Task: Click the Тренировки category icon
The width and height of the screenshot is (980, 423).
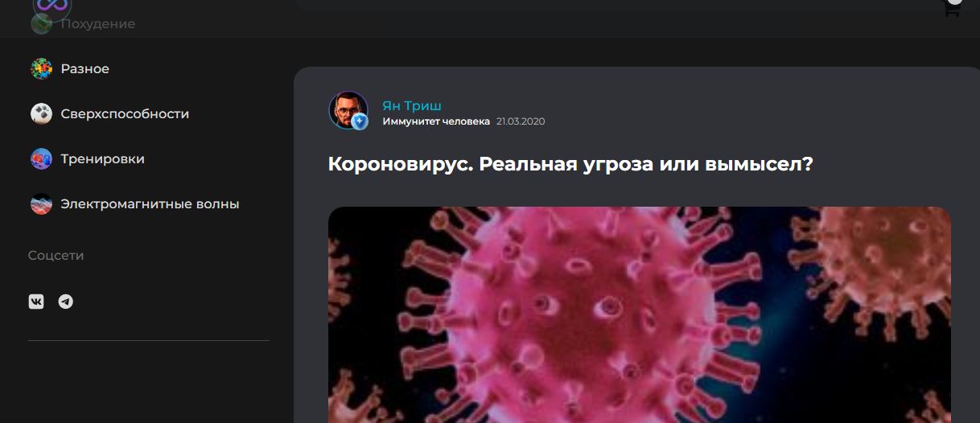Action: coord(41,159)
